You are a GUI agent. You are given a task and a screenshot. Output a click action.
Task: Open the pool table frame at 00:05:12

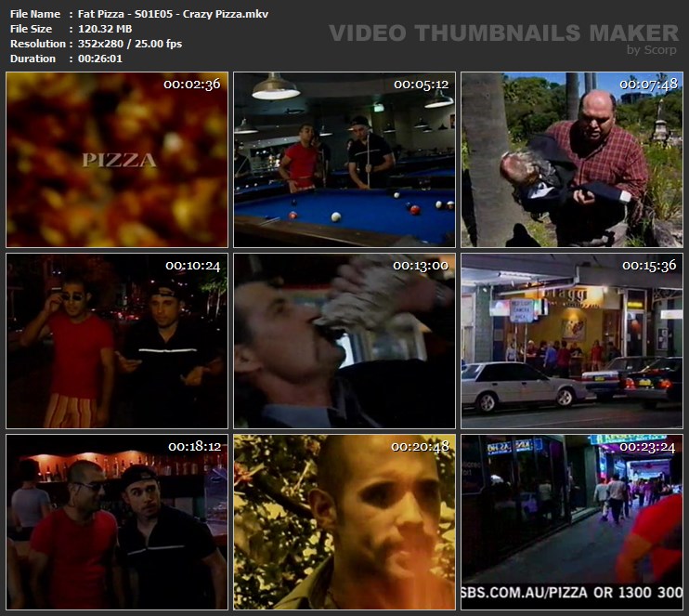(x=344, y=160)
